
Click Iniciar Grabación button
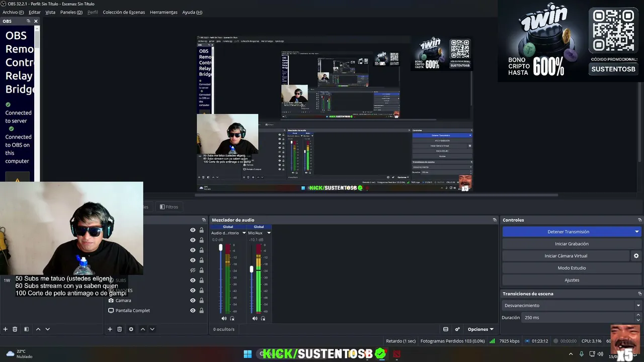(x=572, y=244)
